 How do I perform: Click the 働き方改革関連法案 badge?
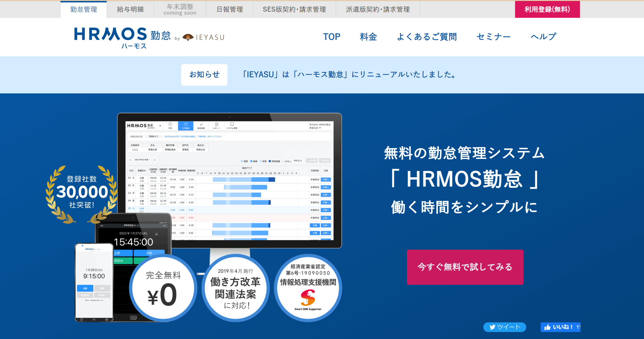pos(235,288)
